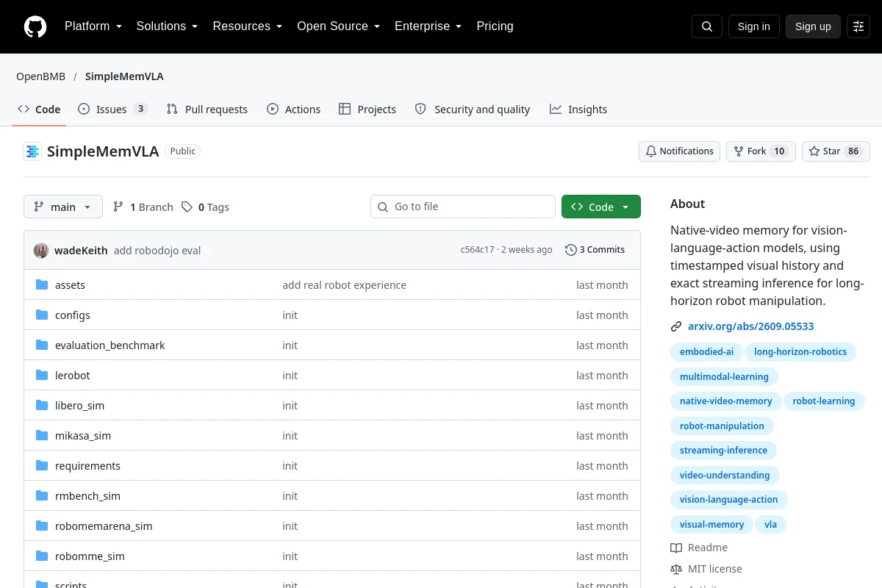Click the folder icon for libero_sim

[42, 406]
